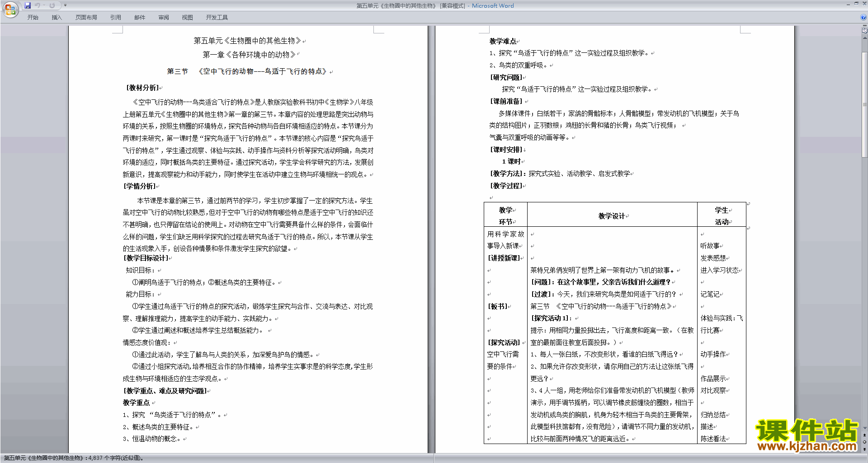Image resolution: width=868 pixels, height=463 pixels.
Task: Click the 动手操作 cell text
Action: tap(713, 354)
